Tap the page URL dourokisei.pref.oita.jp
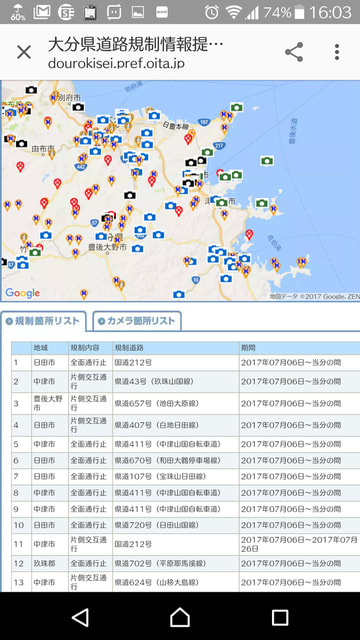360x640 pixels. 116,64
